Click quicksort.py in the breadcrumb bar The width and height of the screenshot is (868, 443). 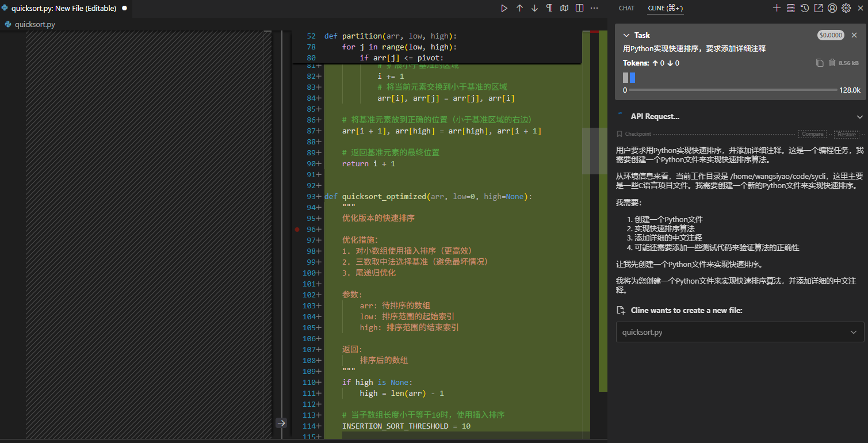[x=35, y=24]
